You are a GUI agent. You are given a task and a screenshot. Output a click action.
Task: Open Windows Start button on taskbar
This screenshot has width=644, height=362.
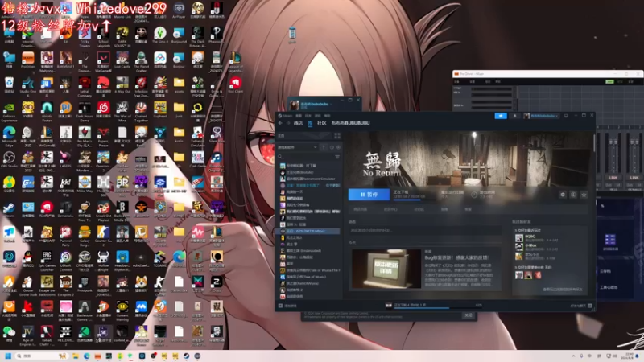(8, 356)
